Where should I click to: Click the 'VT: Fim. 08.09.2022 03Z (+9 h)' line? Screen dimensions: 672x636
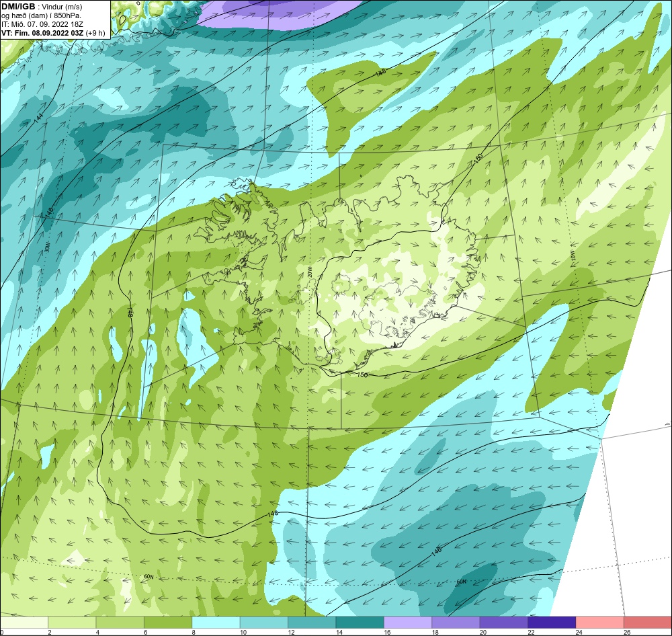pos(52,33)
